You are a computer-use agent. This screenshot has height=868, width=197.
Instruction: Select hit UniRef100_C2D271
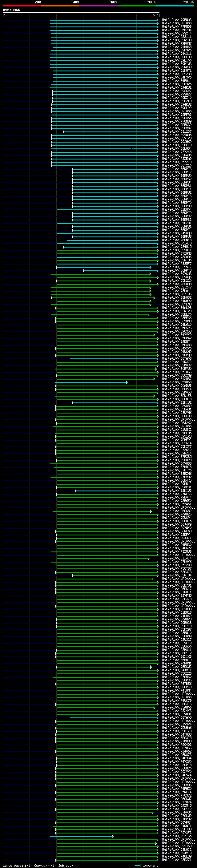(177, 860)
